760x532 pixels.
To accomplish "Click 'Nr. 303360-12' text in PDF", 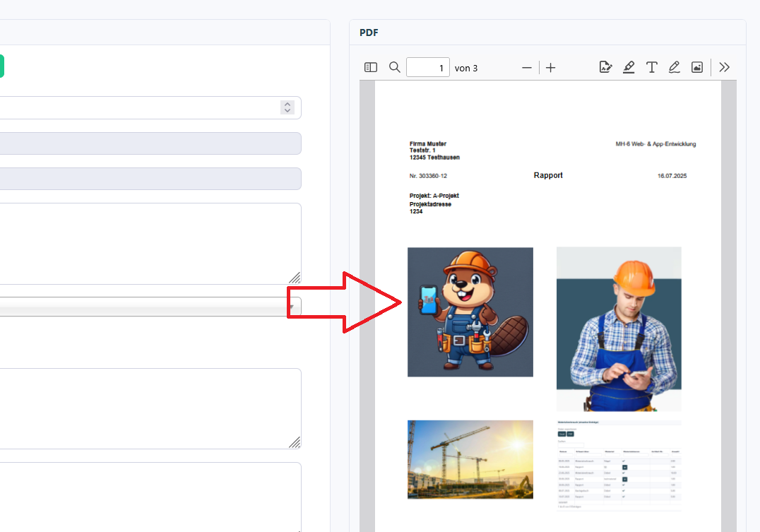I will click(x=428, y=176).
